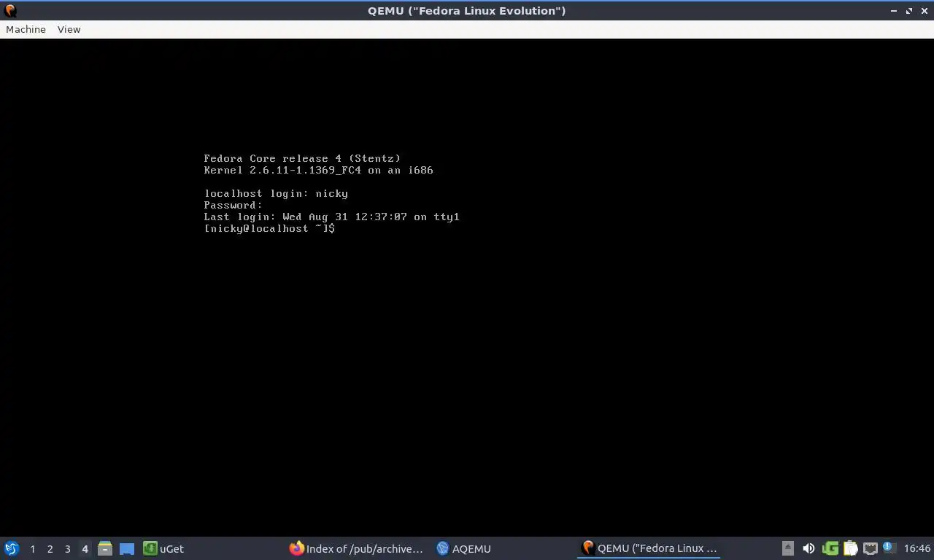Switch to workspace 3
934x560 pixels.
[67, 549]
